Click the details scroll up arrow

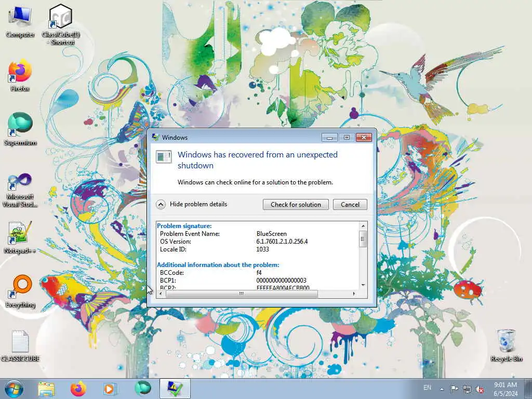coord(363,226)
